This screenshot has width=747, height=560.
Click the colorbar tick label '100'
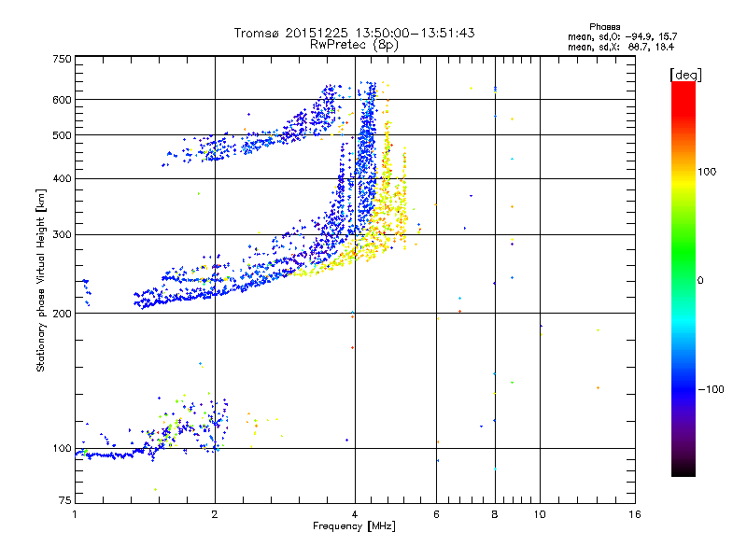(x=707, y=172)
